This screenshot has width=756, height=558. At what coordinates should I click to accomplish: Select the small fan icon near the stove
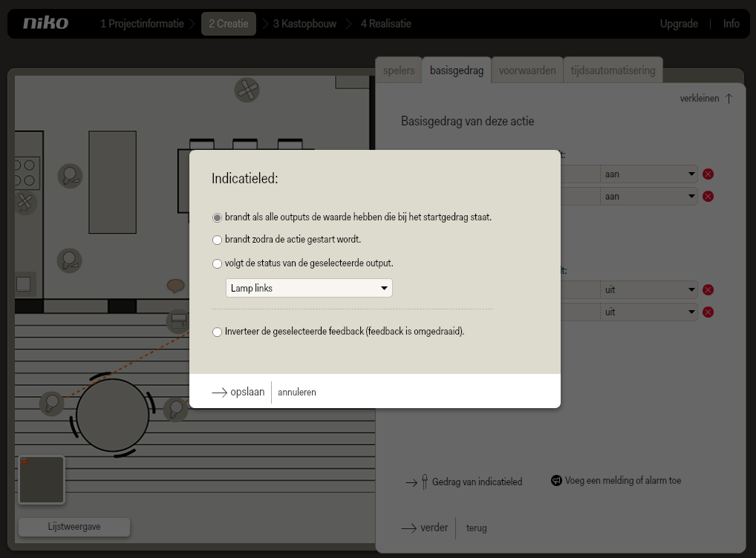click(24, 203)
